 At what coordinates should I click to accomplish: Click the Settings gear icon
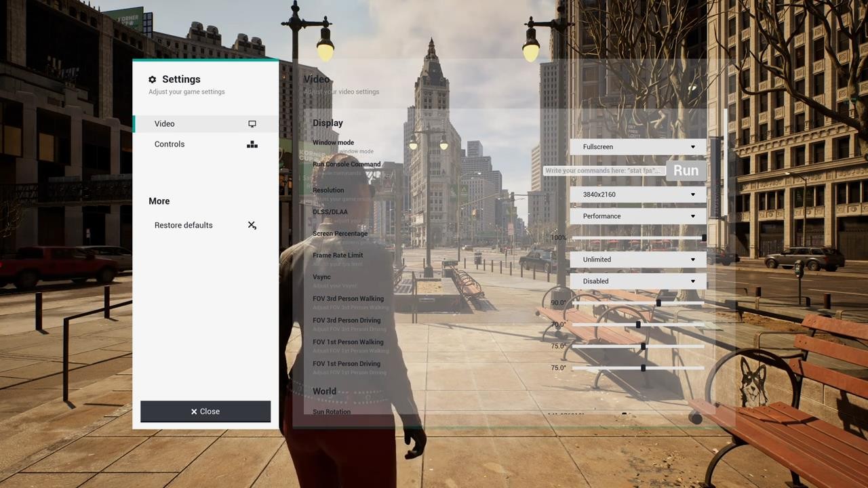coord(153,80)
